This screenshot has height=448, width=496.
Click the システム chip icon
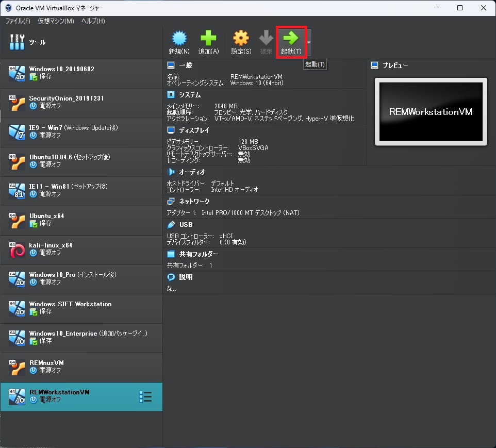(171, 94)
